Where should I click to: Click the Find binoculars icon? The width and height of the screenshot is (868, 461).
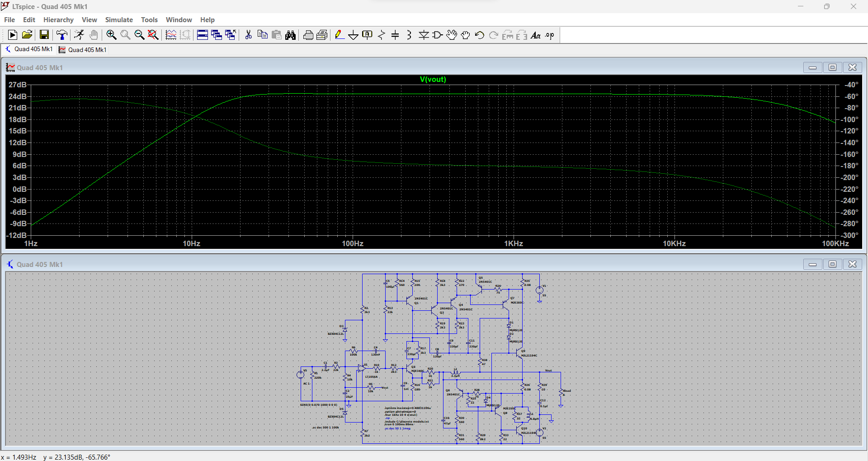[x=290, y=35]
